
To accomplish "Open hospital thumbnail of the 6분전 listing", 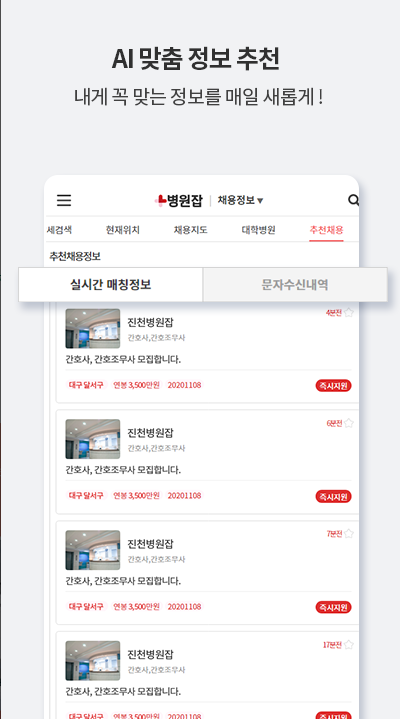I will pos(93,439).
